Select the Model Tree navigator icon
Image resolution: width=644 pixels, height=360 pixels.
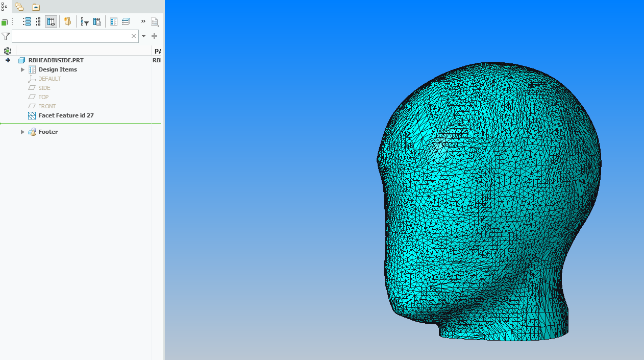(x=4, y=7)
